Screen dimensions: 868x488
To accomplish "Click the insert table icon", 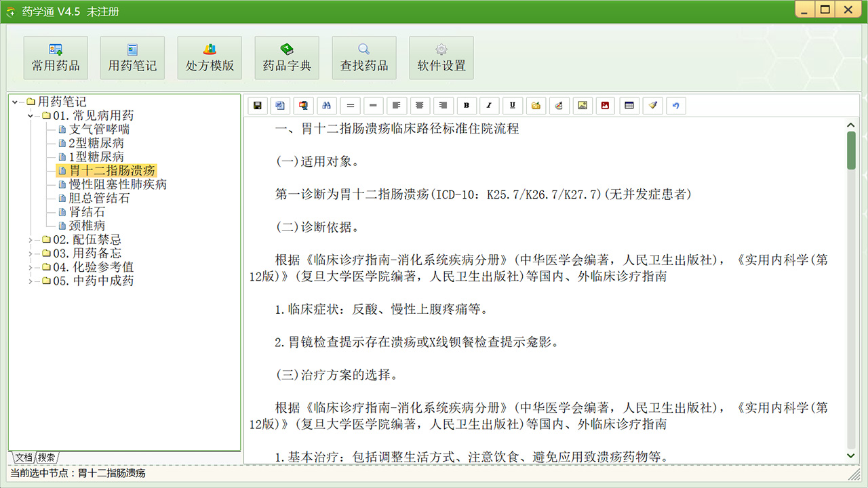I will tap(629, 105).
